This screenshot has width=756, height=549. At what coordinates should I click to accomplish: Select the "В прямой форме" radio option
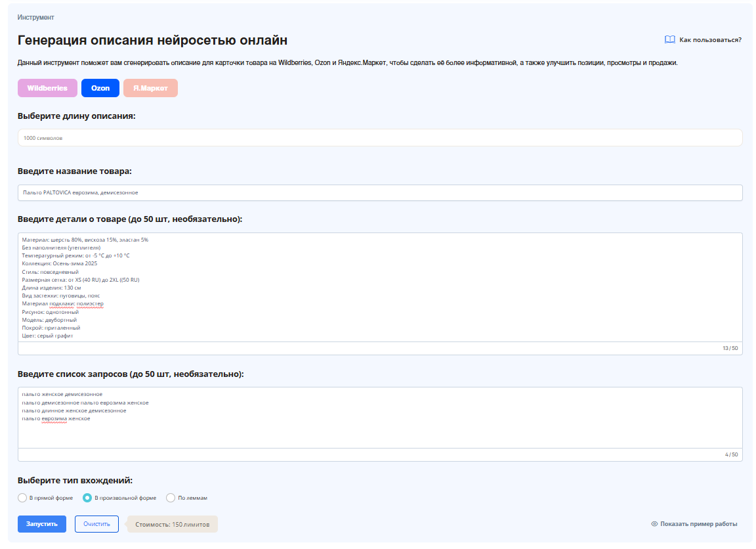coord(22,498)
